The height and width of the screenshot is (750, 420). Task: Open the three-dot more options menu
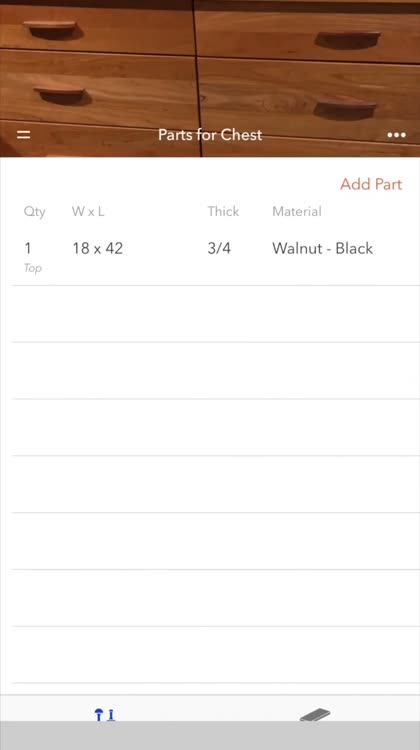[397, 135]
